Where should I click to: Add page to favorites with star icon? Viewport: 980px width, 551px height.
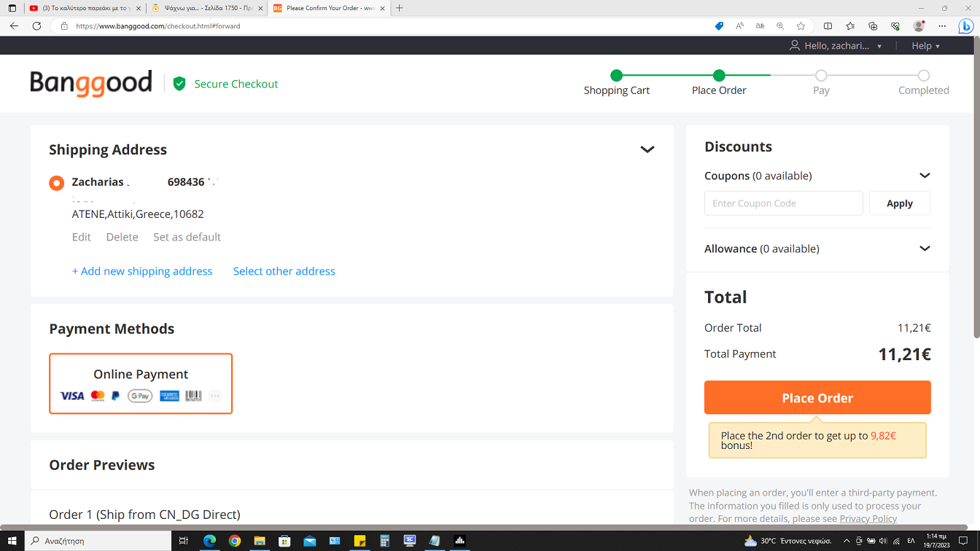[801, 26]
